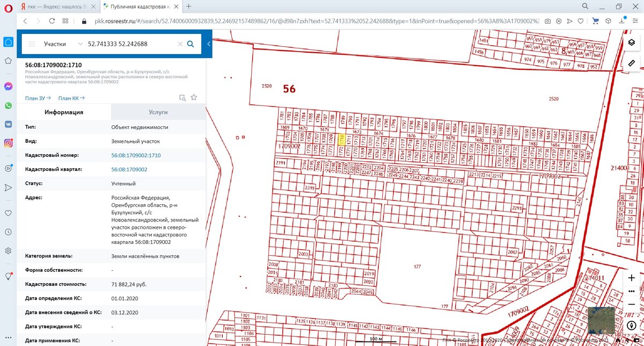Open Opera speed dial grid
This screenshot has height=346, width=644.
pos(65,21)
